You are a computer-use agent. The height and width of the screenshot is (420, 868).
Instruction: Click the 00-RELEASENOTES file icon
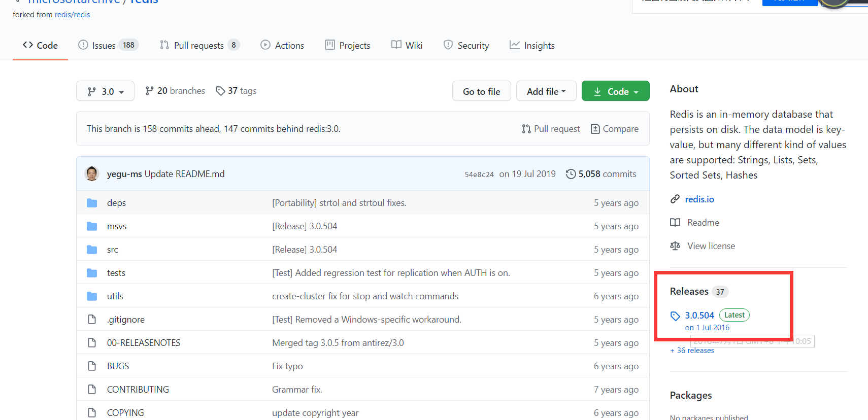point(92,343)
